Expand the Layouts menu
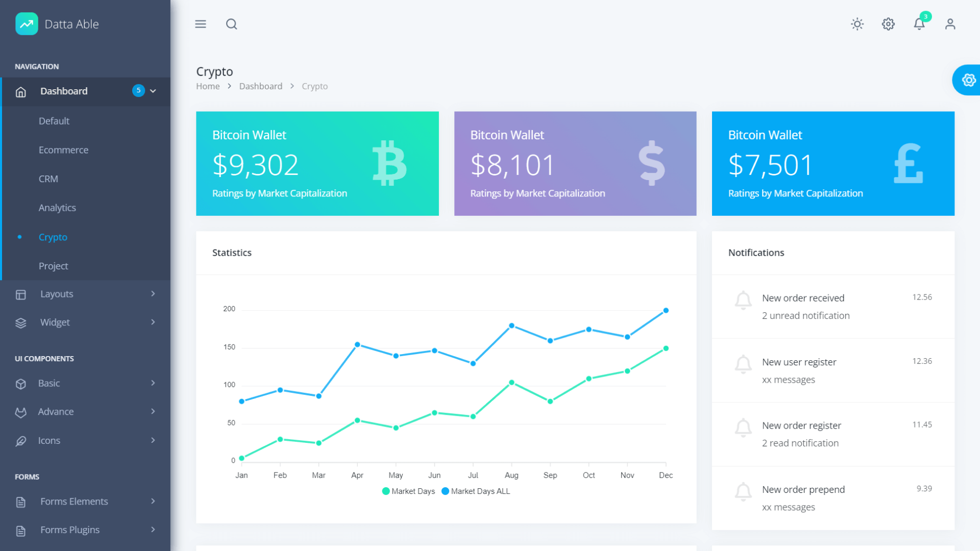 coord(56,294)
